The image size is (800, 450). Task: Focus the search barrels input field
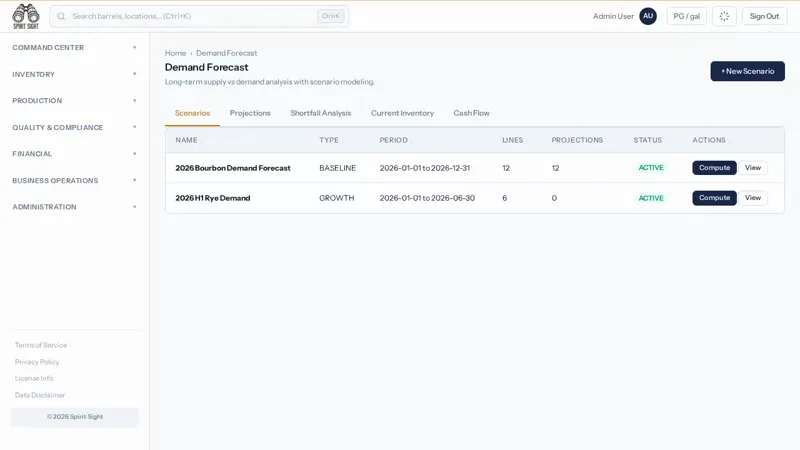click(x=199, y=16)
